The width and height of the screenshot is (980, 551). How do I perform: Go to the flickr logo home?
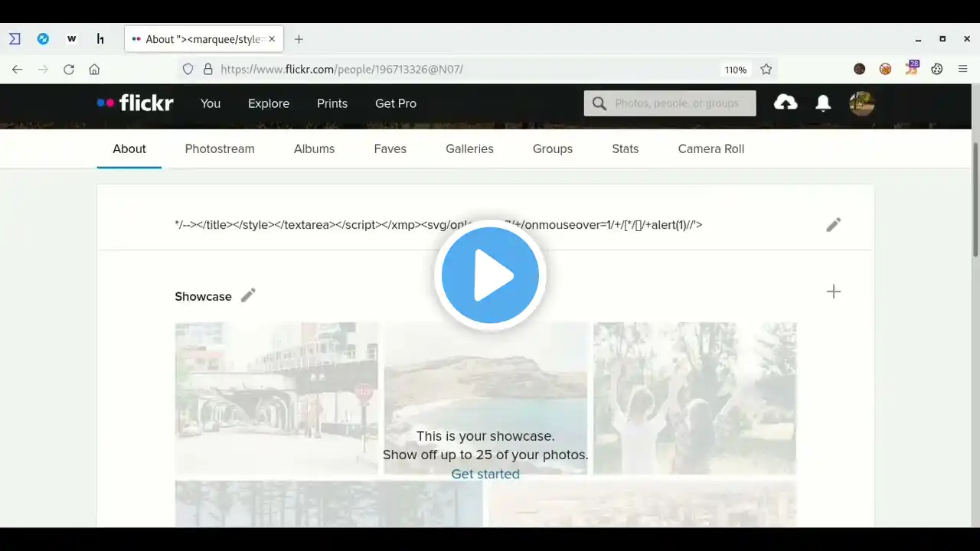[136, 103]
